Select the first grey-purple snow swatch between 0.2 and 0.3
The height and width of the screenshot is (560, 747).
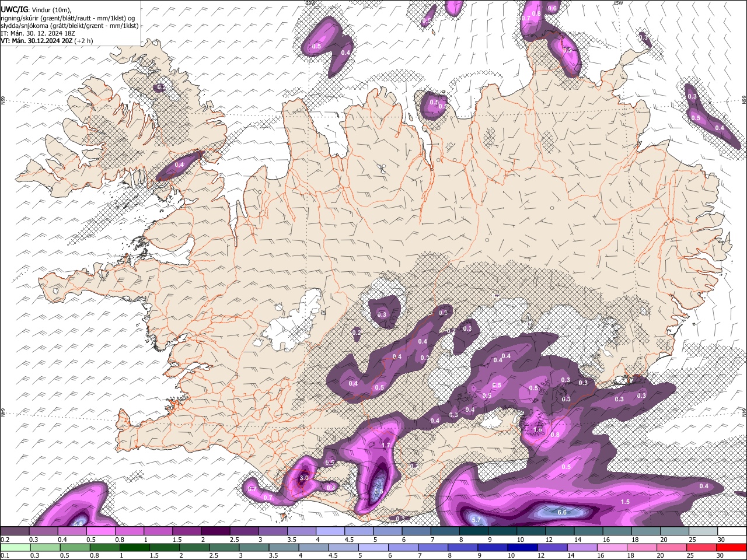pos(15,531)
